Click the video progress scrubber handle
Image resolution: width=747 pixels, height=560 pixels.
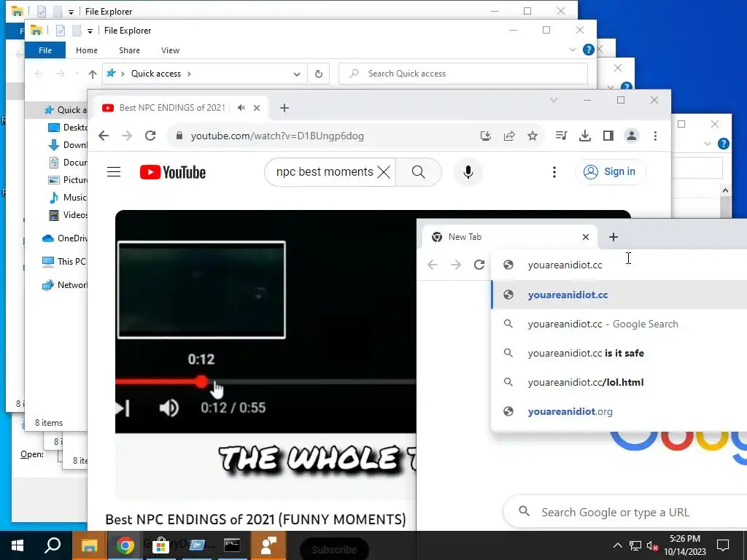point(201,381)
